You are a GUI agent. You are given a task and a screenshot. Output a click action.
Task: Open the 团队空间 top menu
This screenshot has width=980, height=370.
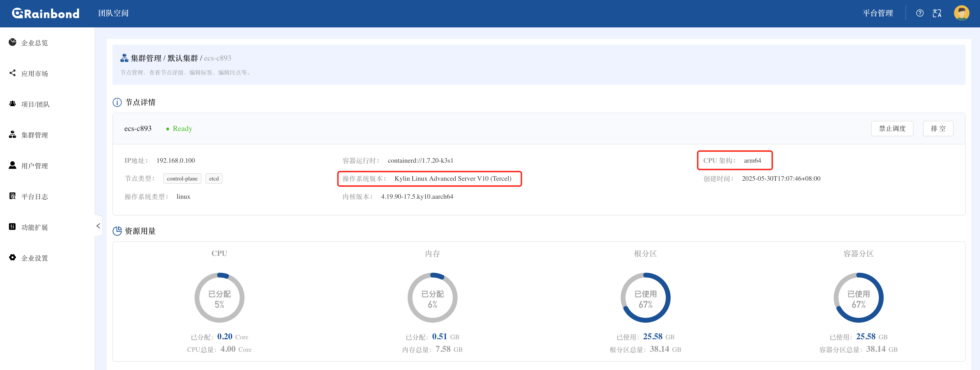tap(113, 13)
